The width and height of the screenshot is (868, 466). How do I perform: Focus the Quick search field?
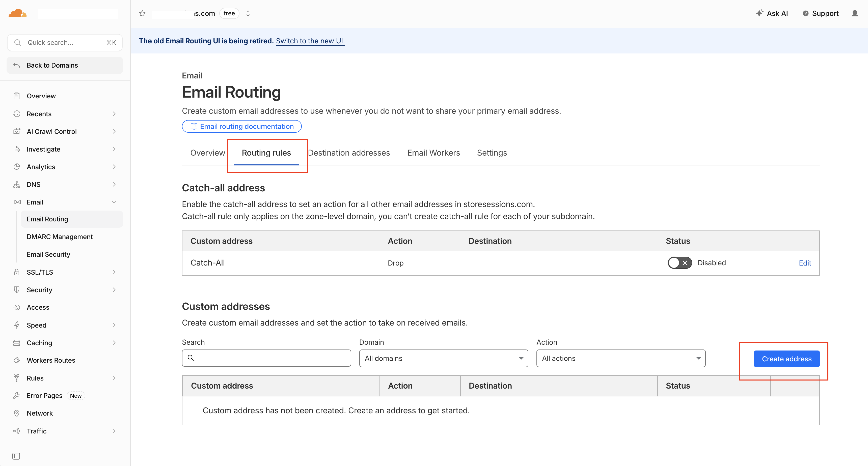(x=65, y=42)
